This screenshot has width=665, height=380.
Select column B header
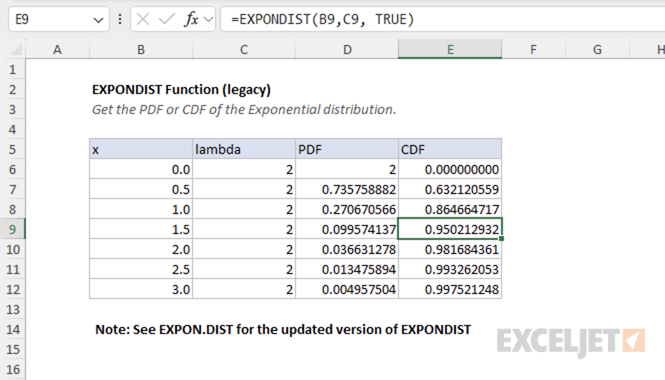(141, 50)
